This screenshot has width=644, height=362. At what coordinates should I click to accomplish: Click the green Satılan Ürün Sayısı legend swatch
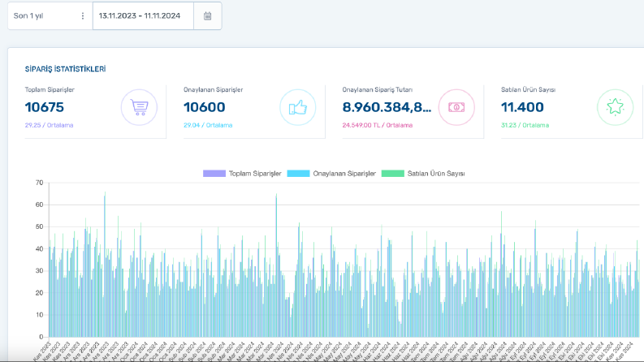[x=392, y=174]
